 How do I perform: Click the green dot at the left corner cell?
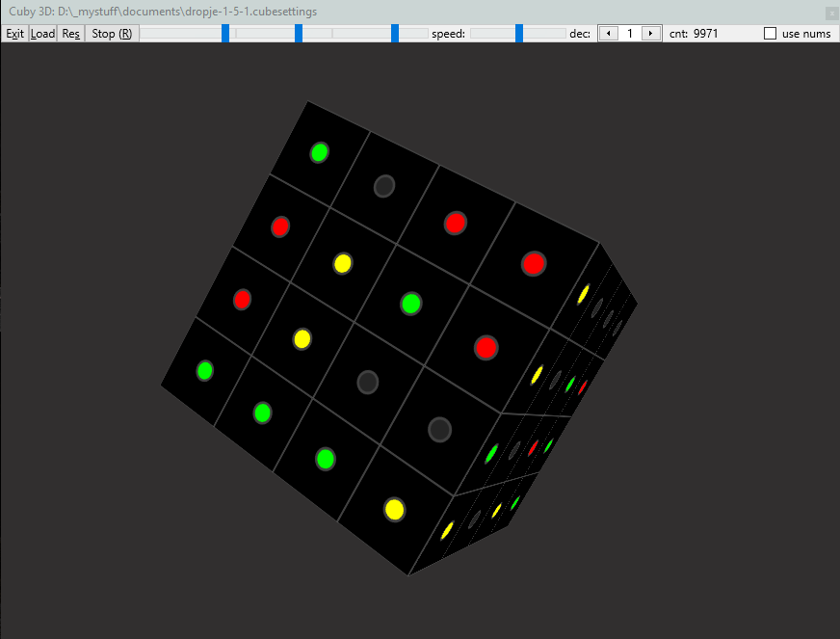point(204,370)
